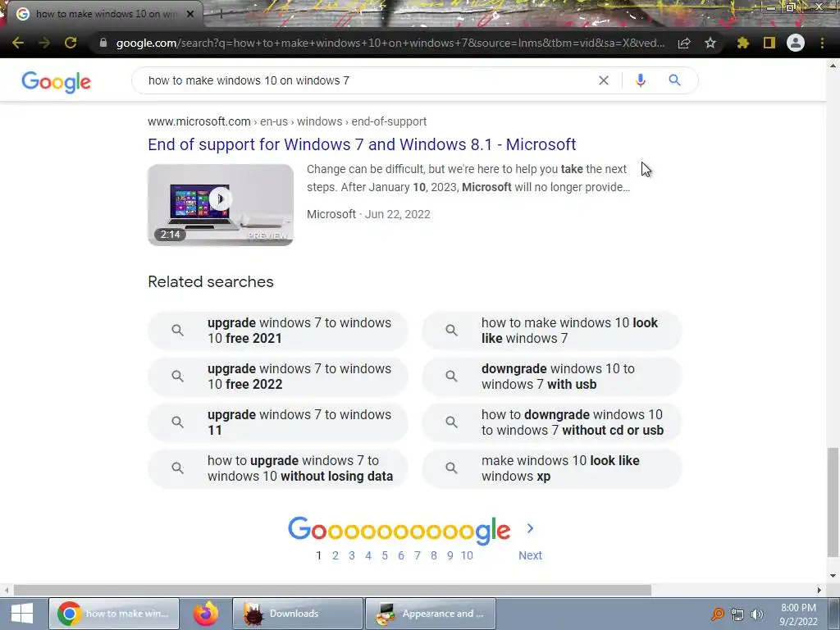Go to results page 3
The height and width of the screenshot is (630, 840).
[352, 555]
